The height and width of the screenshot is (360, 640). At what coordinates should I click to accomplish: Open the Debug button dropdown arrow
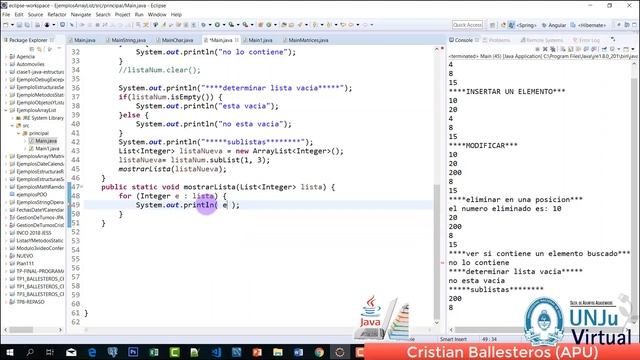click(x=210, y=25)
